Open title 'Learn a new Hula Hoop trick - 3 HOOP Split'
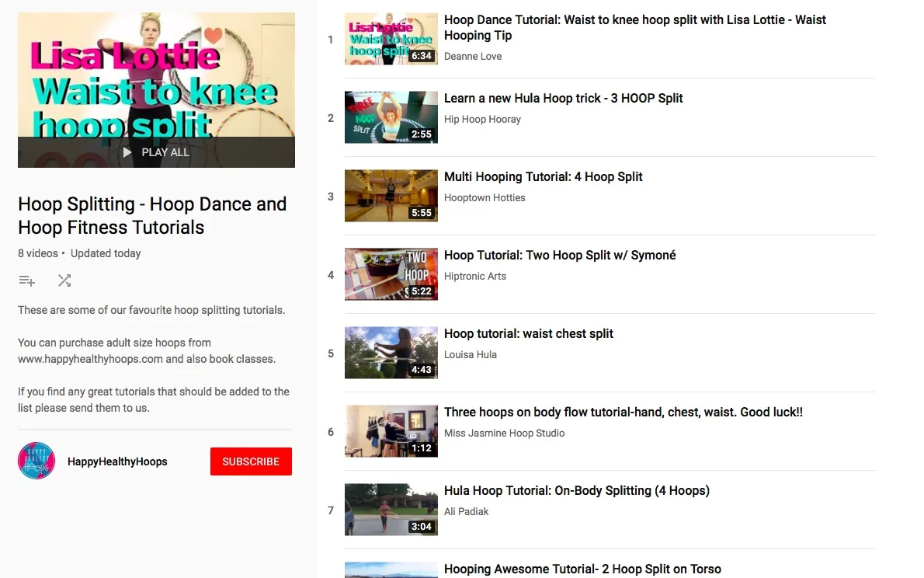Viewport: 924px width, 578px height. pos(564,99)
